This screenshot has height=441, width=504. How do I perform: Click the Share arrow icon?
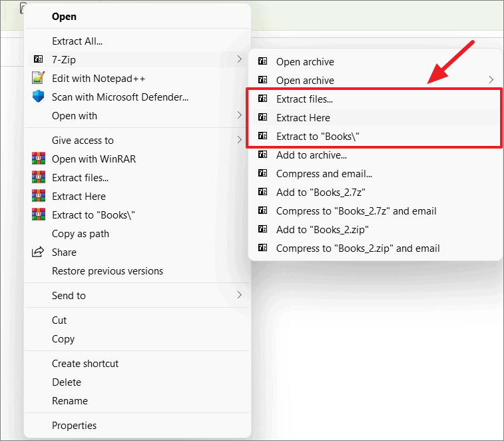[x=37, y=252]
